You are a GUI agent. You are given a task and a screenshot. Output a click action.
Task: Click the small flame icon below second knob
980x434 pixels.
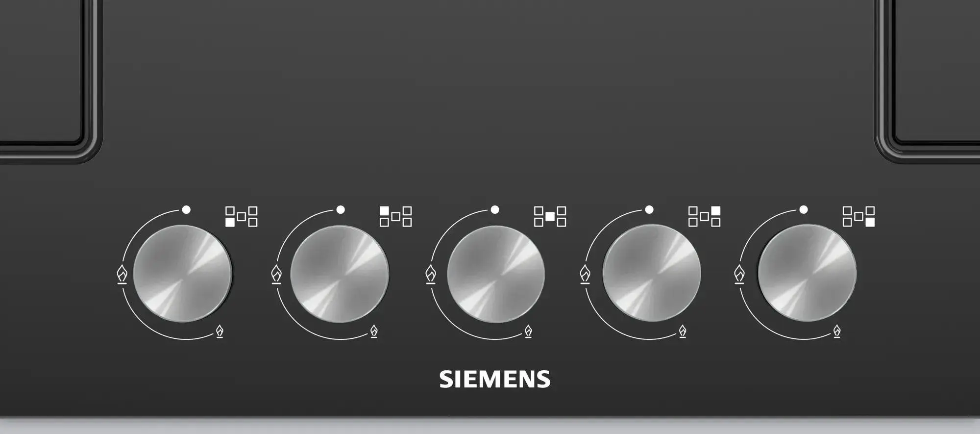pos(374,332)
